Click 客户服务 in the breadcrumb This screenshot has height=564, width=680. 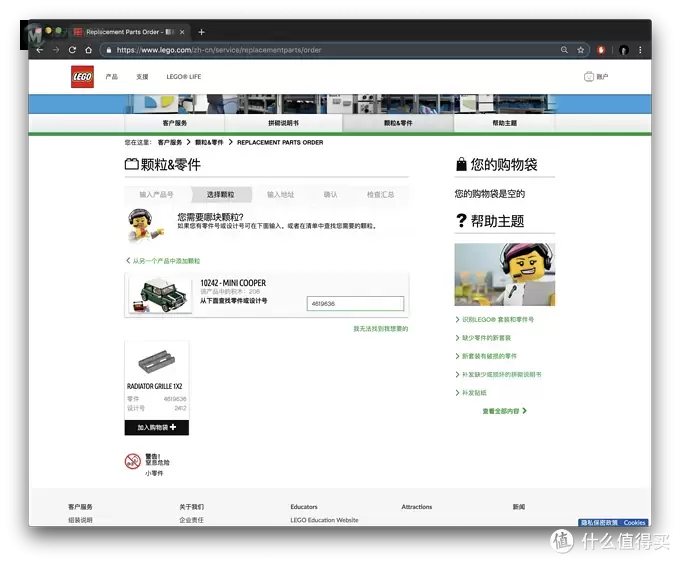(170, 142)
